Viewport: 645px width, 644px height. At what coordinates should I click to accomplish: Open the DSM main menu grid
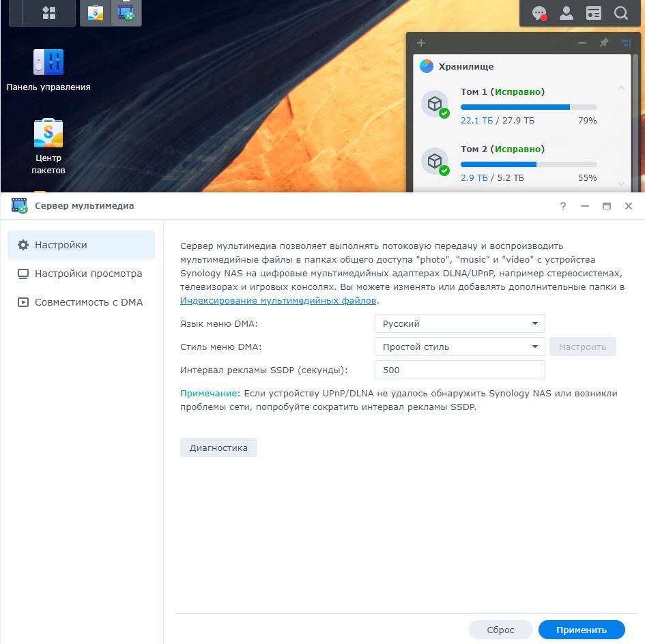point(49,13)
